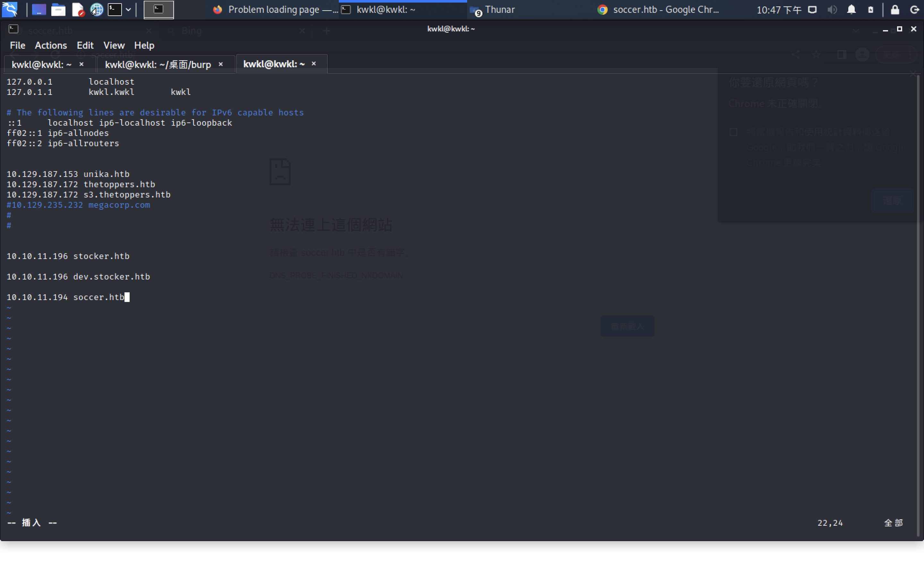The image size is (924, 577).
Task: Click the log out icon
Action: point(914,10)
